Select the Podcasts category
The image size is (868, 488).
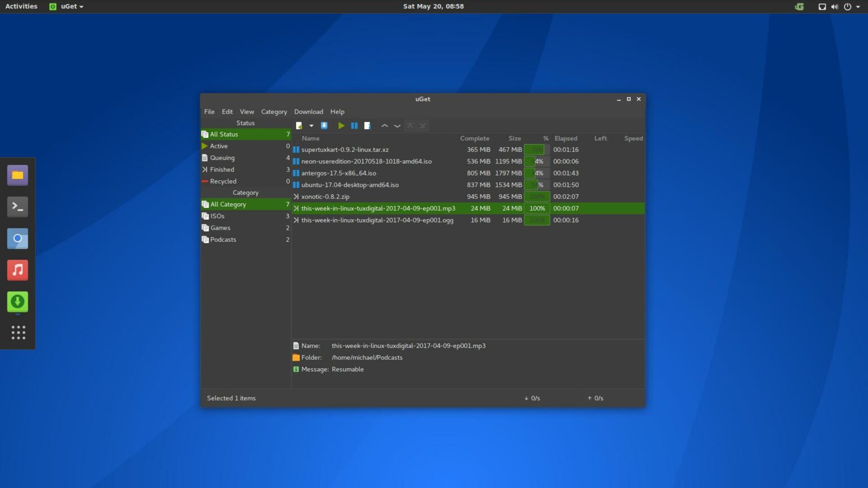pyautogui.click(x=223, y=239)
